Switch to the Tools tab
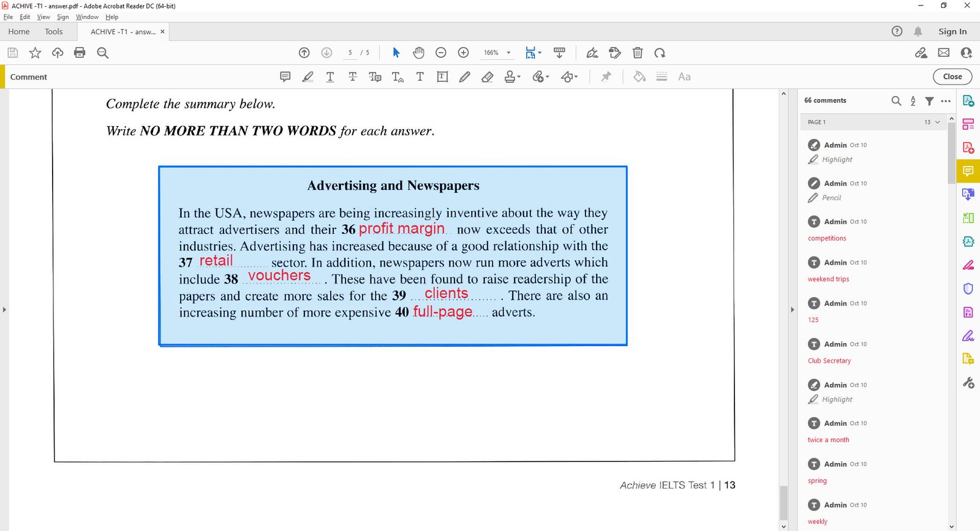Image resolution: width=980 pixels, height=531 pixels. 53,32
